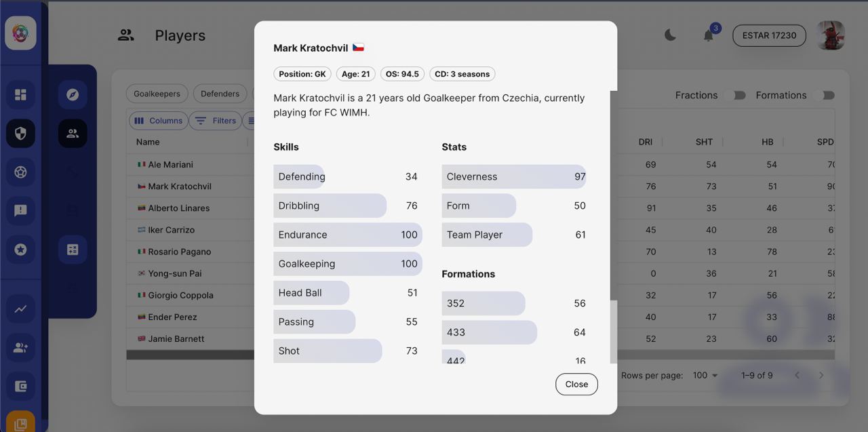Click the dialog's vertical scrollbar

614,203
